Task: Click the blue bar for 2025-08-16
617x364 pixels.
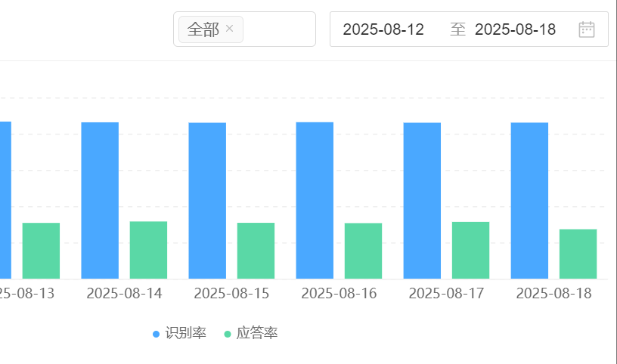Action: 315,200
